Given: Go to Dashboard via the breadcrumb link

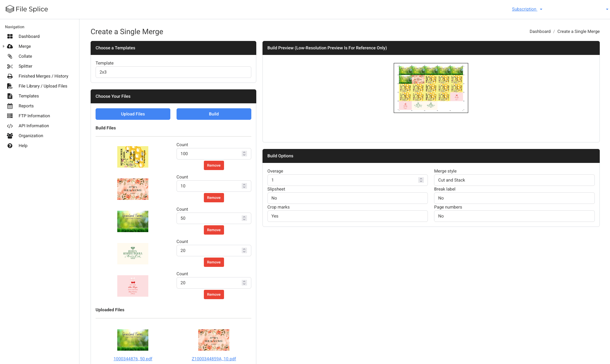Looking at the screenshot, I should 540,31.
